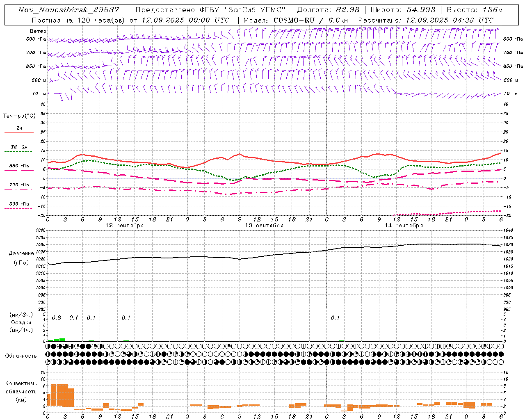Screen dimensions: 525x420
Task: Click the date label 14 сентября
Action: coord(404,225)
